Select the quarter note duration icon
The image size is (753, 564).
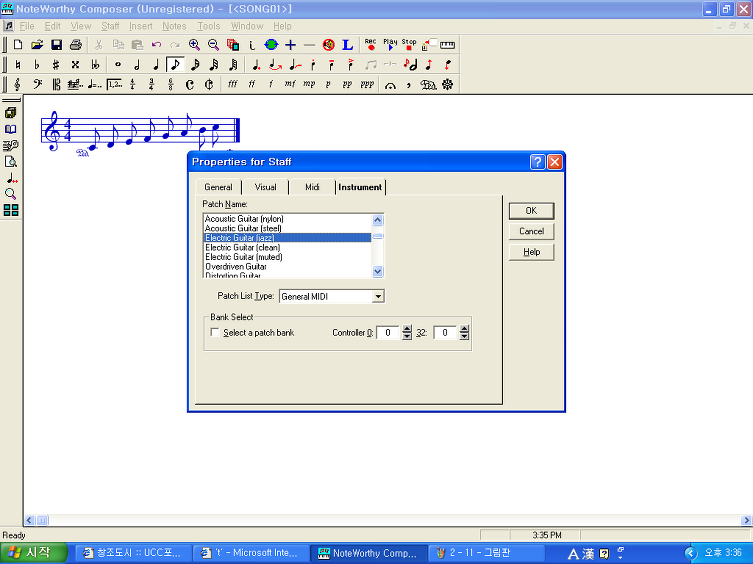156,64
